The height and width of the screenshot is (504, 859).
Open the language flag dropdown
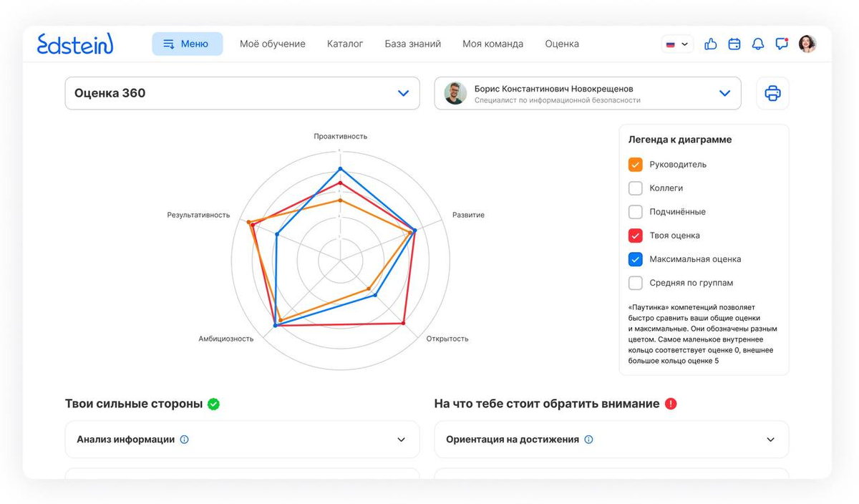[677, 44]
